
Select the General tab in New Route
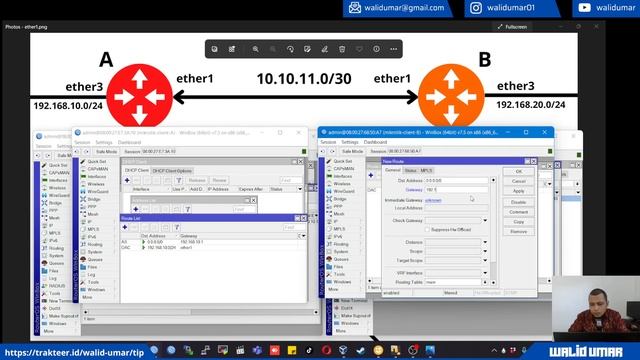click(x=393, y=170)
